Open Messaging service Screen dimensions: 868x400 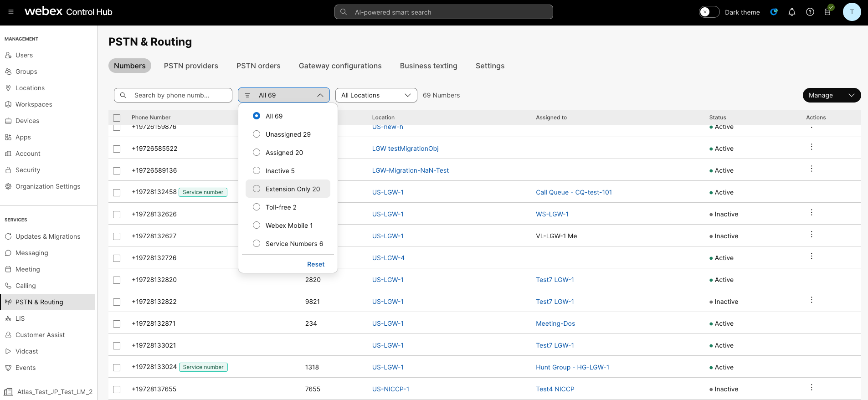[31, 253]
